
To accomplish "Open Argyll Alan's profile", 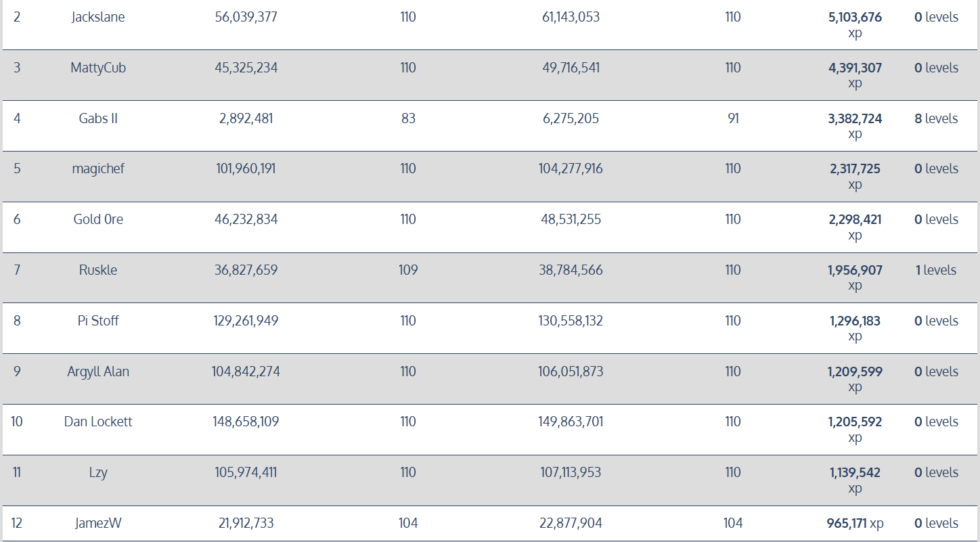I will (x=98, y=371).
